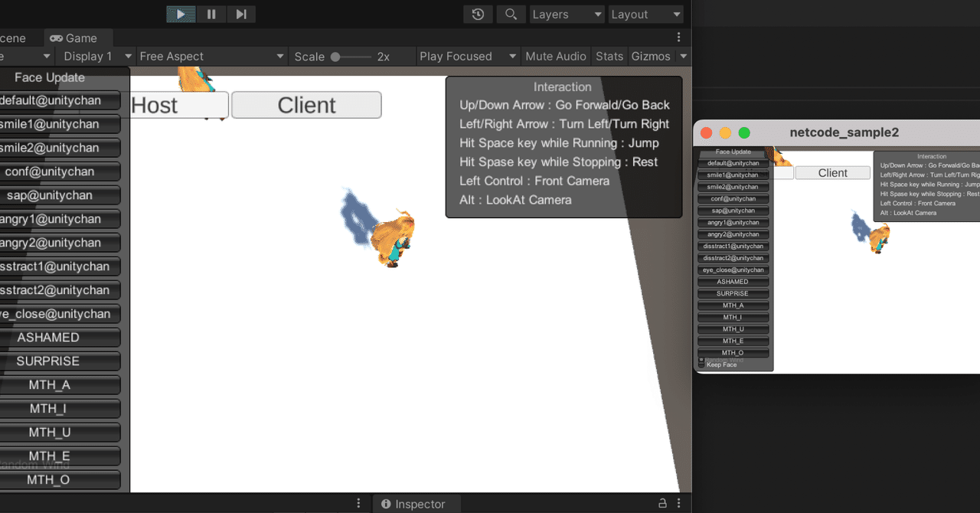980x513 pixels.
Task: Toggle Mute Audio in the Game view
Action: click(556, 56)
